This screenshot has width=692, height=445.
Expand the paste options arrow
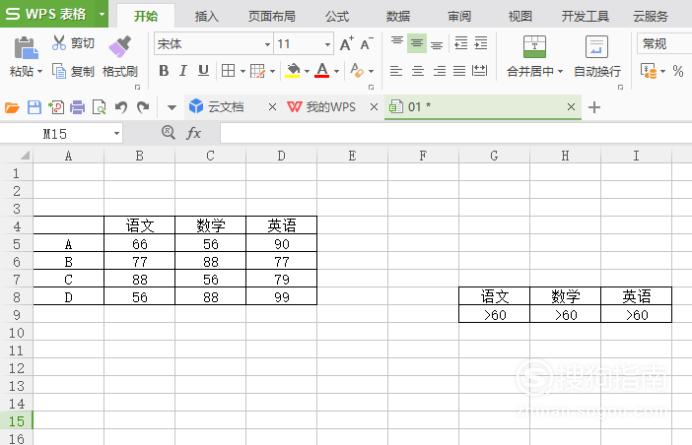[40, 71]
